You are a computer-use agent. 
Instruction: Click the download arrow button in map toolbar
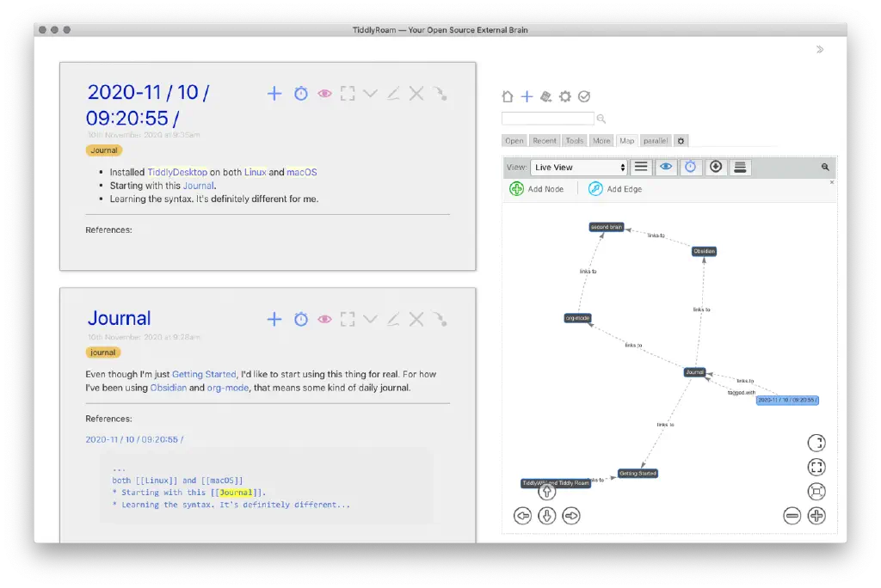click(715, 167)
